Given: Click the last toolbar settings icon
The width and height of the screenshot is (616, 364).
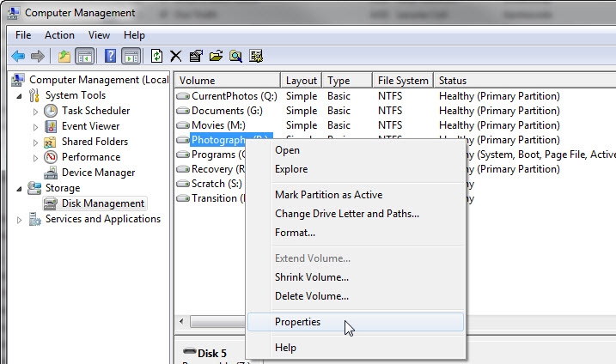Looking at the screenshot, I should [x=256, y=56].
